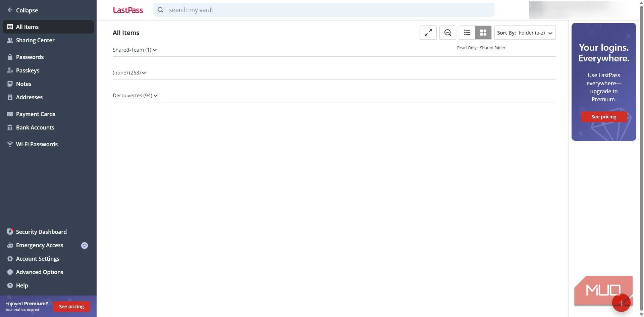644x317 pixels.
Task: Click the All Items heading
Action: [x=126, y=33]
